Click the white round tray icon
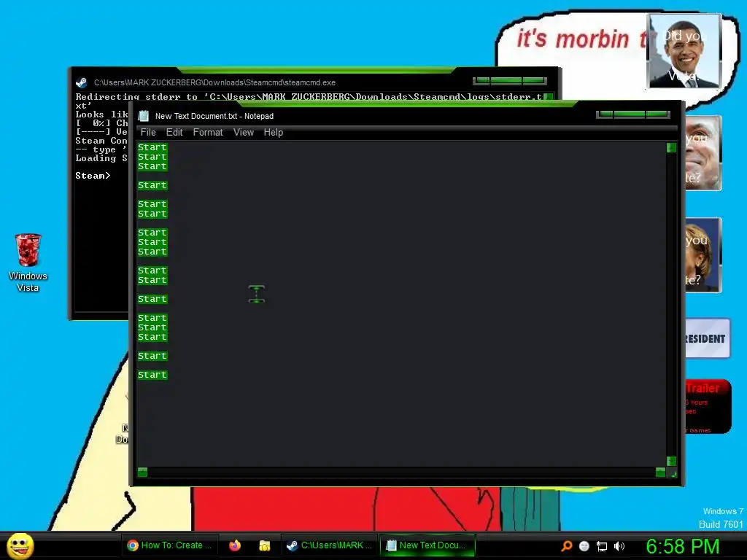The height and width of the screenshot is (560, 747). click(584, 546)
